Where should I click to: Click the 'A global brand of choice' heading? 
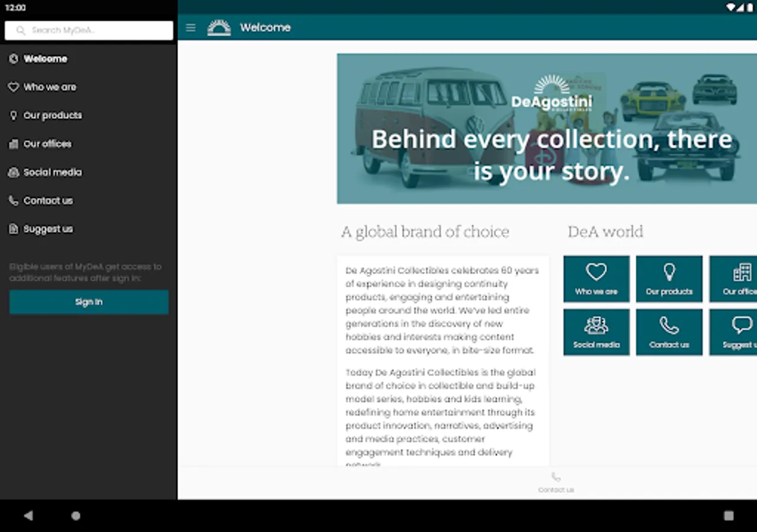[425, 232]
